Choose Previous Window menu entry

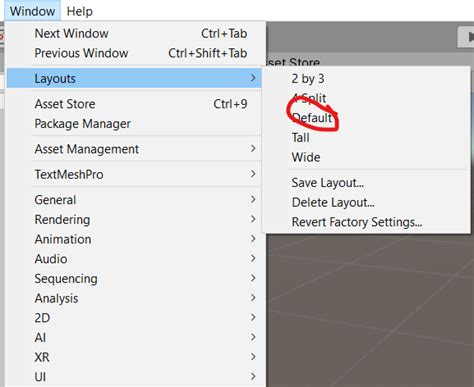pyautogui.click(x=133, y=53)
